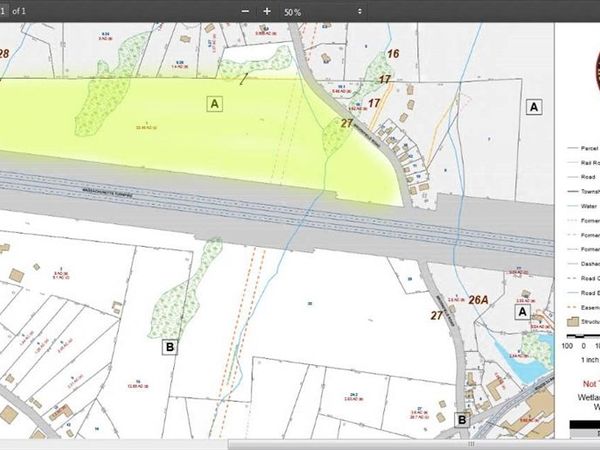Click the 26A map number label
The width and height of the screenshot is (600, 450).
pyautogui.click(x=478, y=300)
